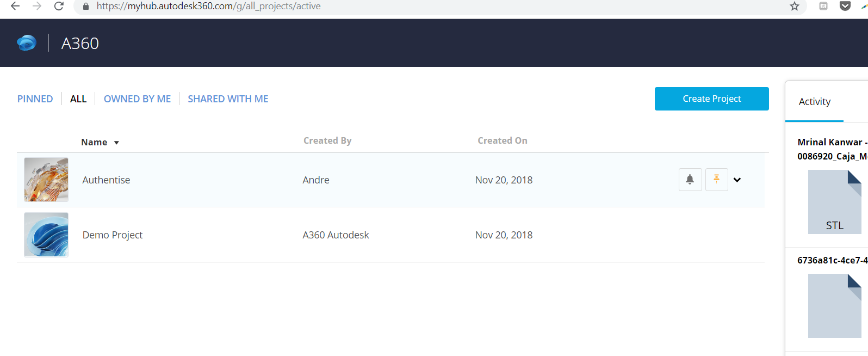This screenshot has width=868, height=356.
Task: Switch to the PINNED tab
Action: (35, 99)
